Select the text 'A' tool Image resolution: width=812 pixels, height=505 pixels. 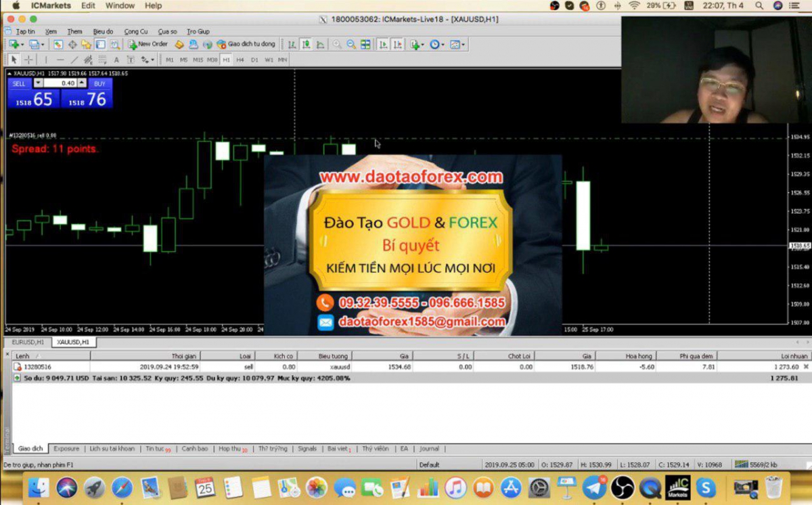point(116,60)
